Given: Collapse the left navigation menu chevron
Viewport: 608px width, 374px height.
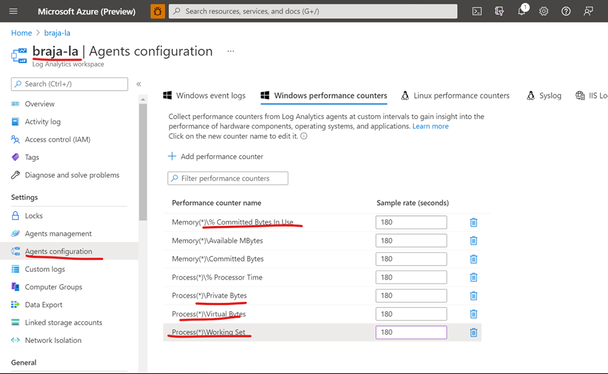Looking at the screenshot, I should pos(138,84).
